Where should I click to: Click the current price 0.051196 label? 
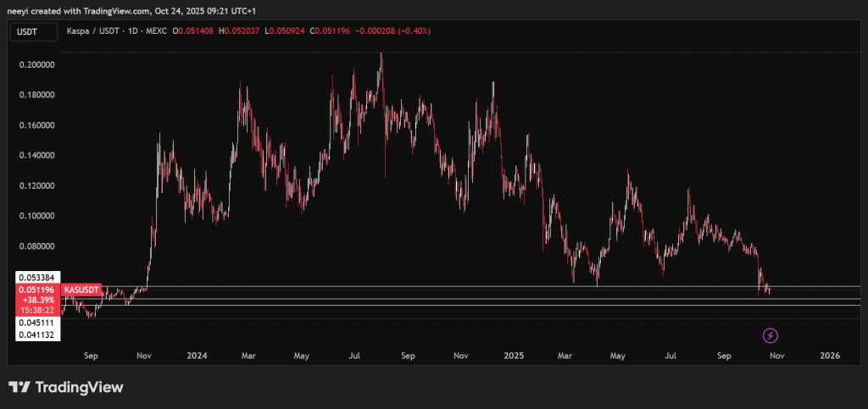pos(36,289)
